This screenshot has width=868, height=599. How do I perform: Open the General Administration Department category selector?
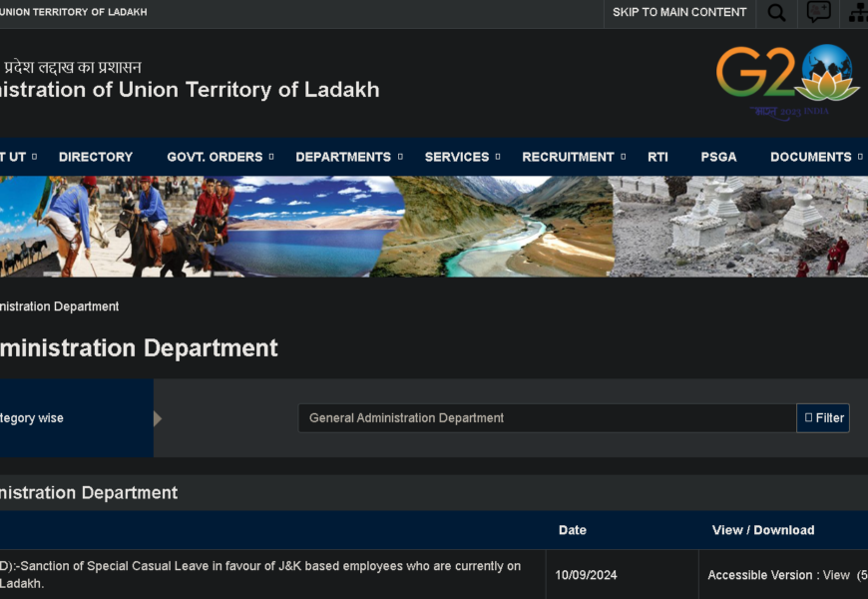pos(547,418)
